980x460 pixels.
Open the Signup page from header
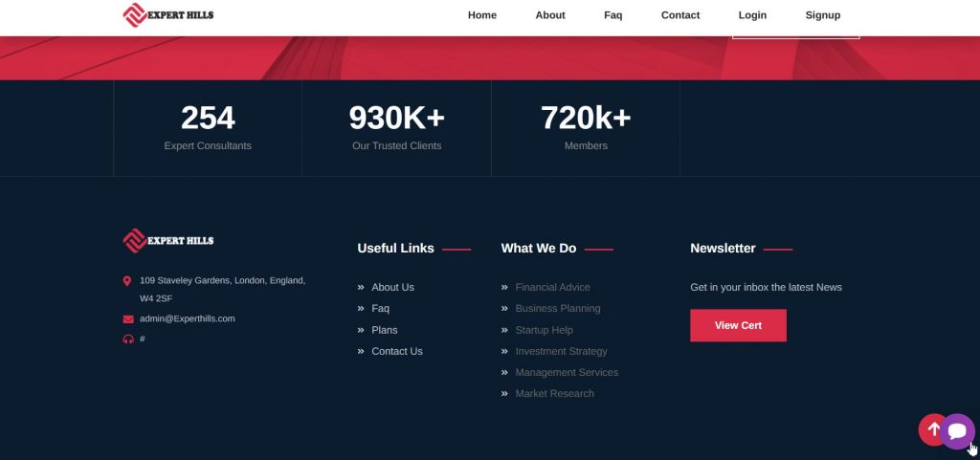[822, 15]
